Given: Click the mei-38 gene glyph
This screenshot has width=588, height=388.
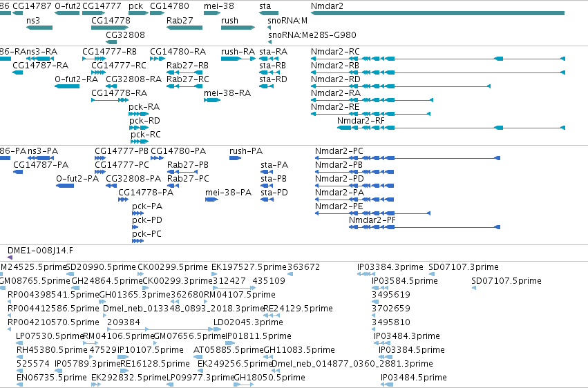Looking at the screenshot, I should coord(212,13).
